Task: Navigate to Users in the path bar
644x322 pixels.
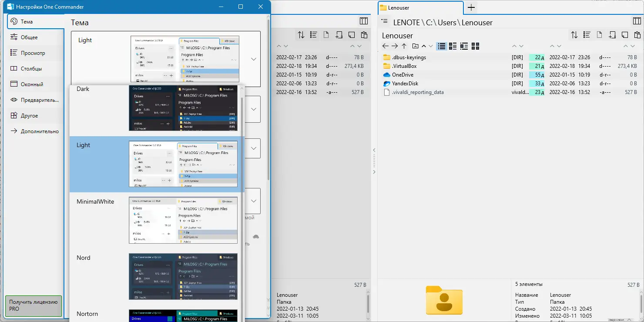Action: coord(447,22)
